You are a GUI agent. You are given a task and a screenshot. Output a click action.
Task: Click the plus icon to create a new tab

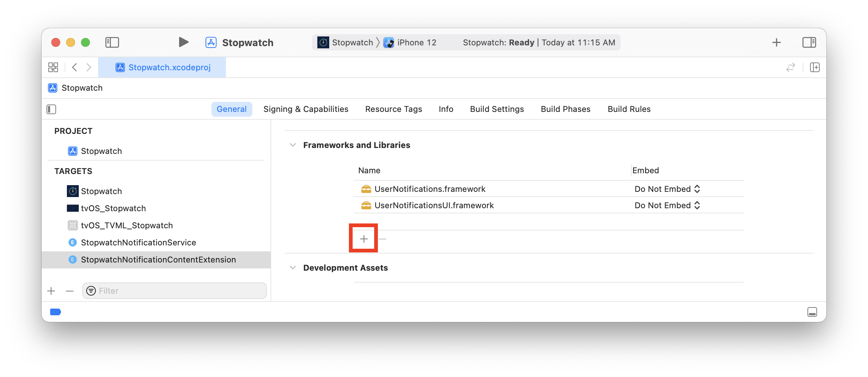point(776,42)
